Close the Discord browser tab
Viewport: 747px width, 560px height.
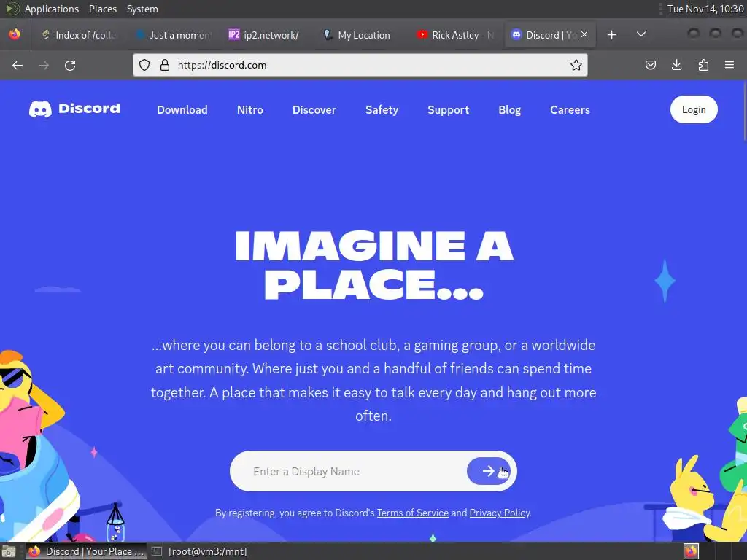pyautogui.click(x=584, y=35)
